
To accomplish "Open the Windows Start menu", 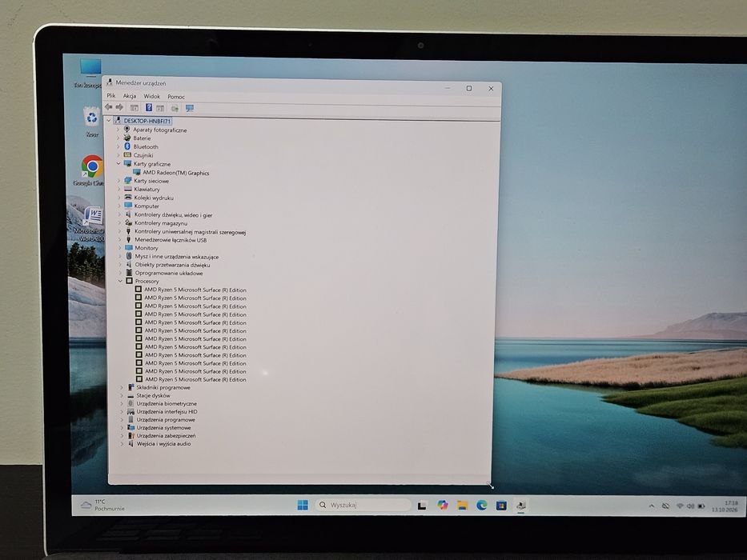I will click(303, 505).
